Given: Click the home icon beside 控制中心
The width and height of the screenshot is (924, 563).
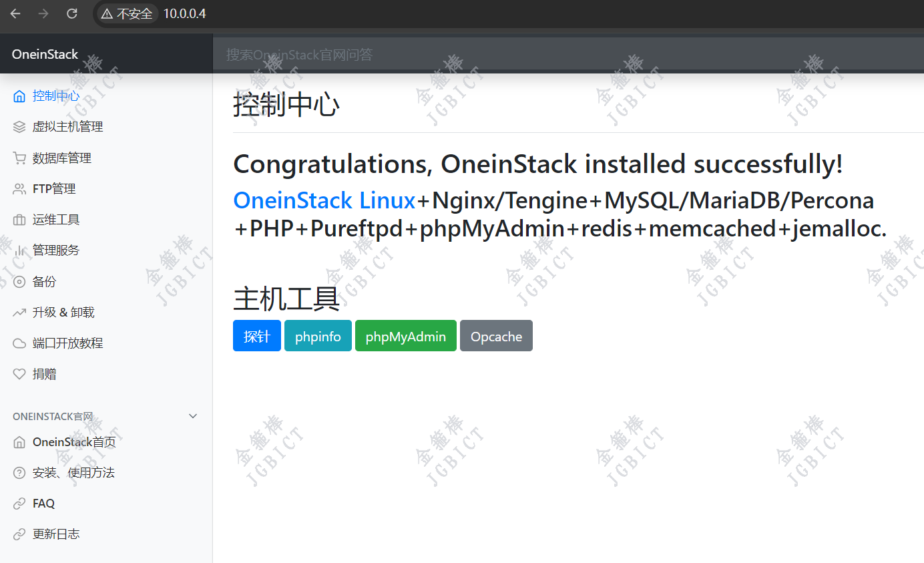Looking at the screenshot, I should (x=19, y=96).
